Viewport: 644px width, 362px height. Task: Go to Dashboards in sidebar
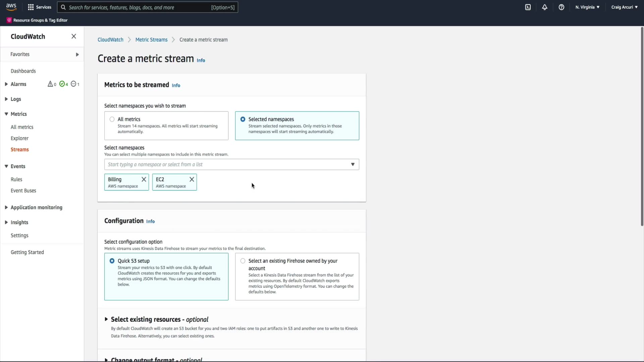point(23,71)
